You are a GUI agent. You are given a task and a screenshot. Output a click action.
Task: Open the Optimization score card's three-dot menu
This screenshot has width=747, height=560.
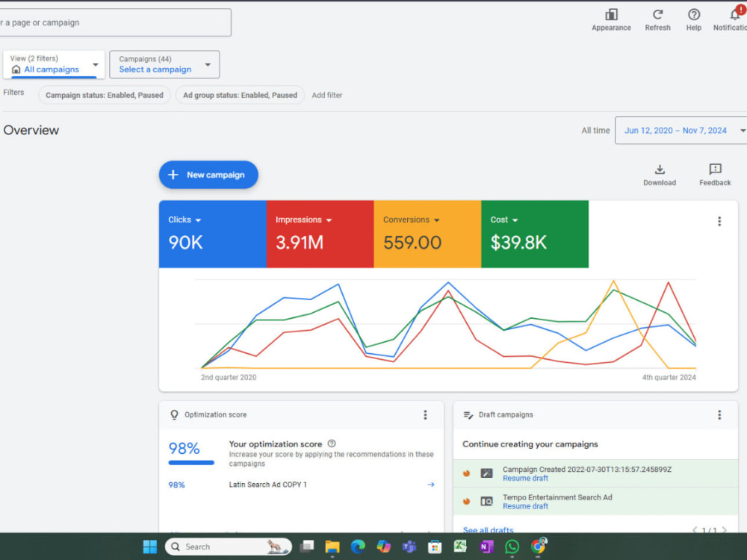click(x=425, y=414)
